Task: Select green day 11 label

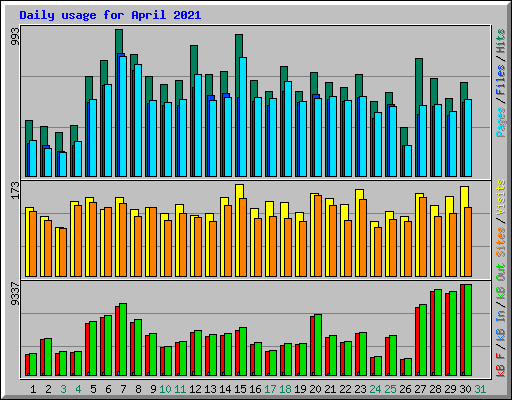Action: 180,389
